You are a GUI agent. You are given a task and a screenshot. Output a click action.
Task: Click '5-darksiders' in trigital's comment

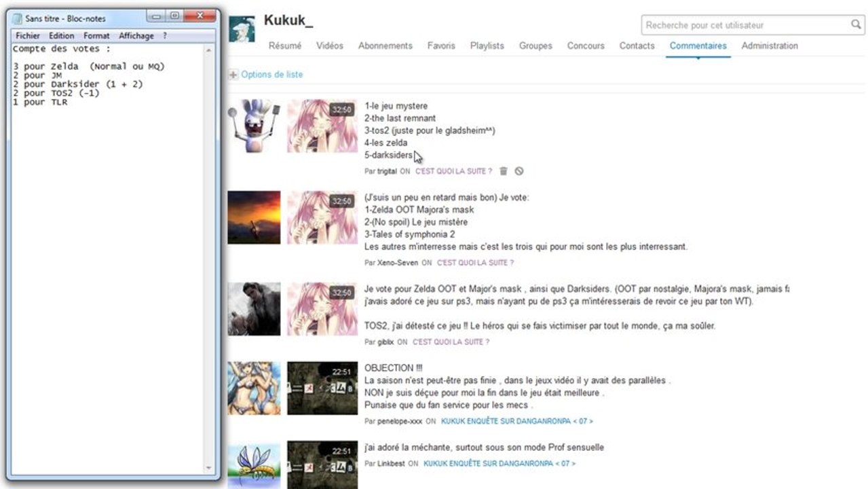[x=389, y=155]
